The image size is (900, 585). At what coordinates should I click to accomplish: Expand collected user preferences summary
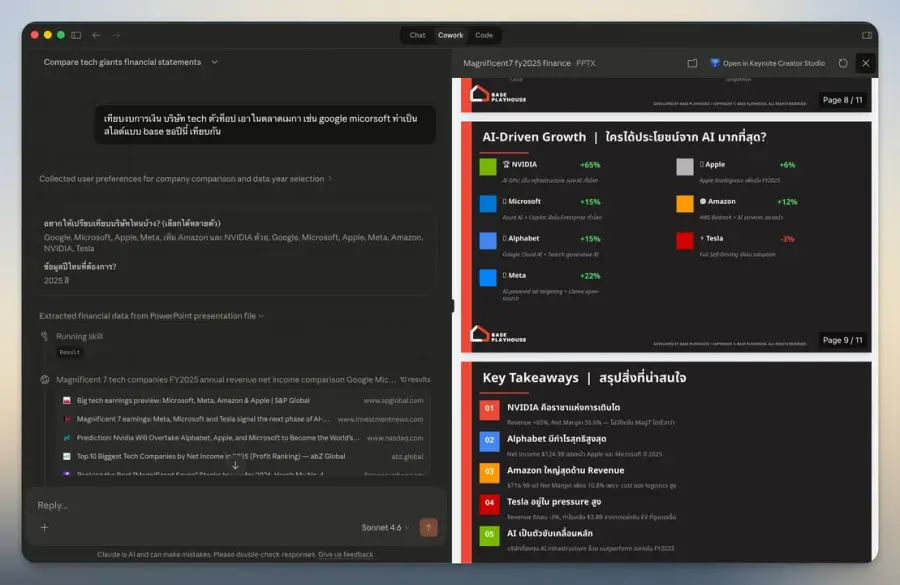(185, 179)
